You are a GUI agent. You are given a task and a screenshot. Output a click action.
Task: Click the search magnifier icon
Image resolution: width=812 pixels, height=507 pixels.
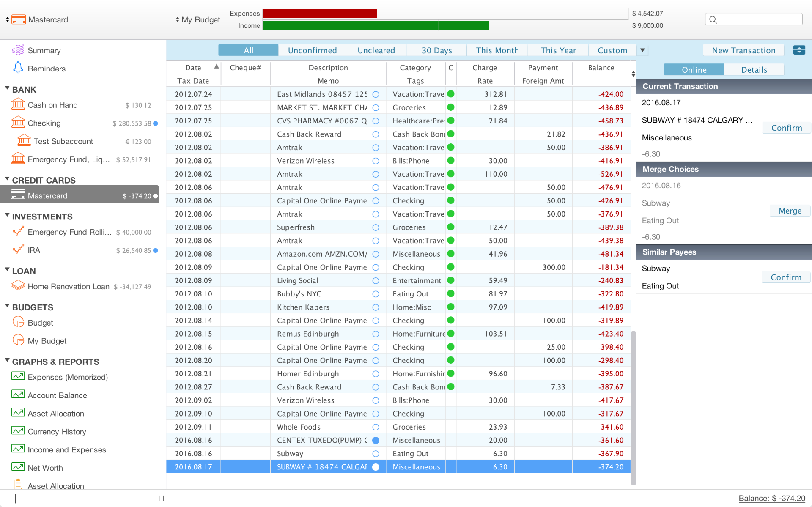(x=713, y=19)
